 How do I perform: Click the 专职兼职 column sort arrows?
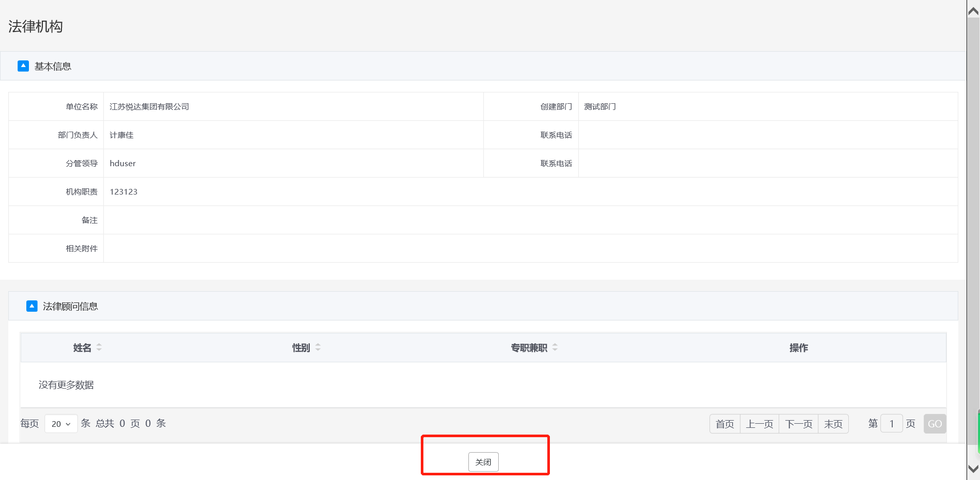tap(555, 347)
